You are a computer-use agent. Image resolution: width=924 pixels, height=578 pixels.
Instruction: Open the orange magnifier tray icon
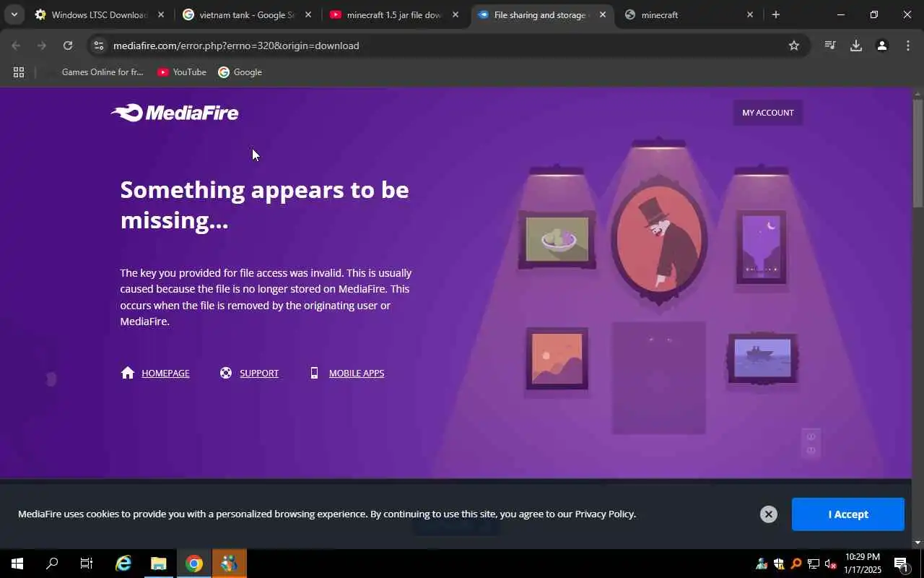796,564
